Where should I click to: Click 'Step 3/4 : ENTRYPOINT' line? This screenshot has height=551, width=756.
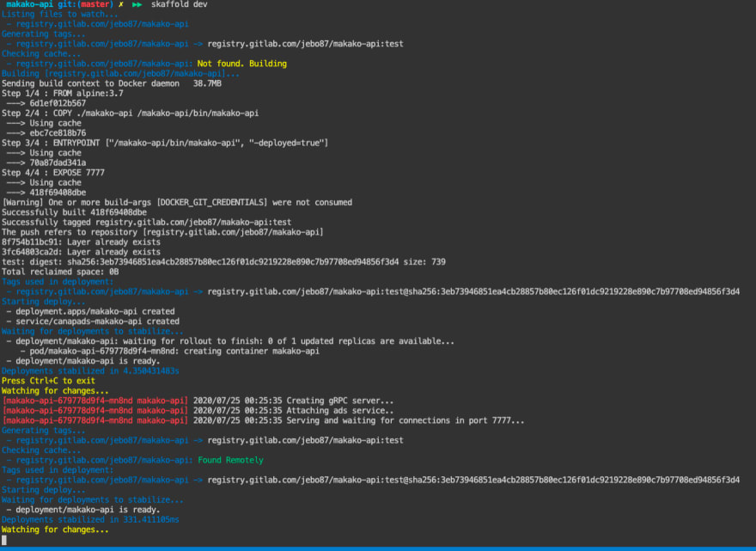(165, 144)
